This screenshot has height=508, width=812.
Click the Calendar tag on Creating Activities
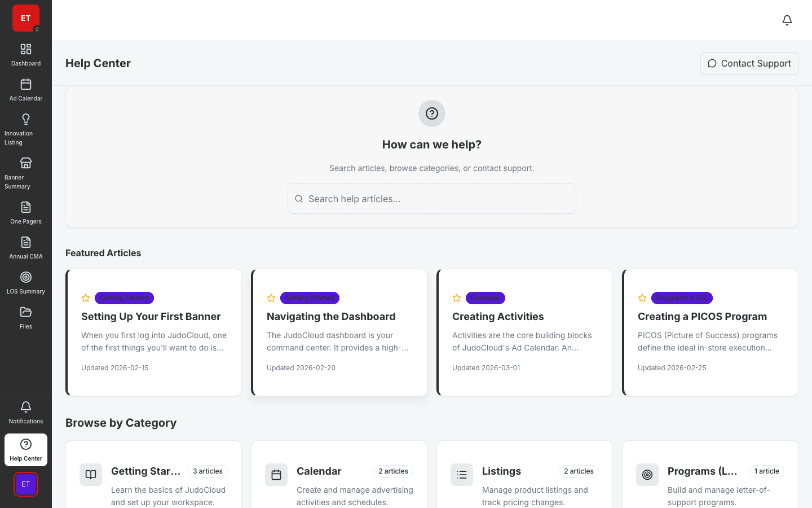485,298
